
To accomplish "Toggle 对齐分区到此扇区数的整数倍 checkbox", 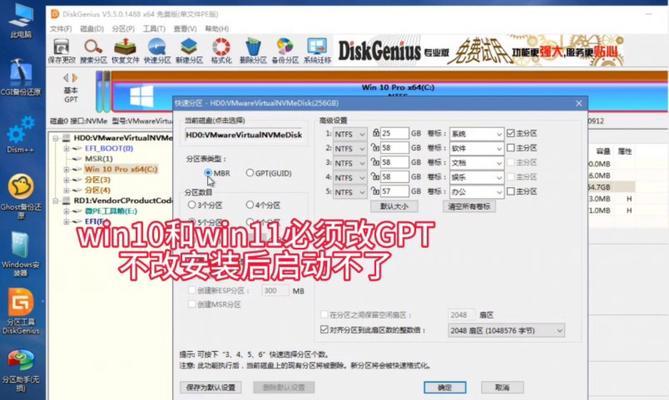I will [324, 330].
